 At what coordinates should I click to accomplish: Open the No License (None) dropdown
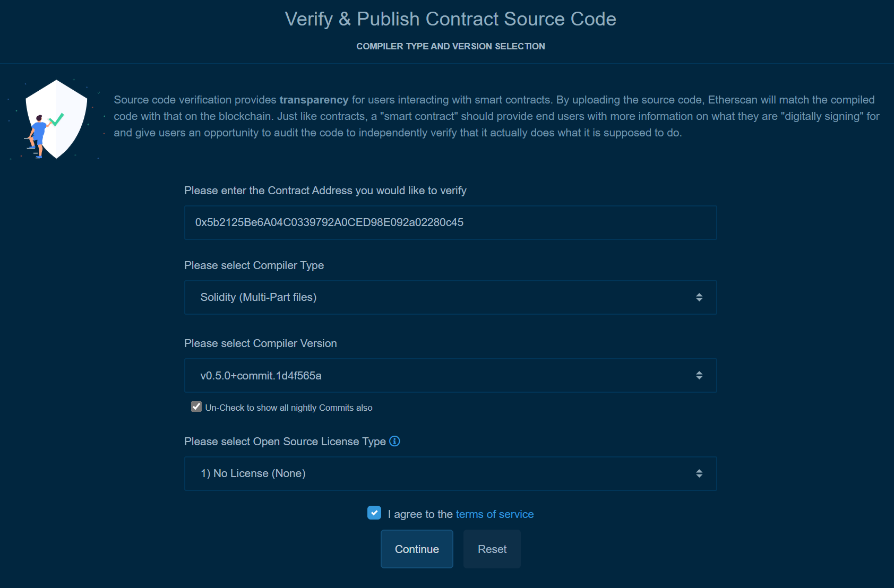click(451, 473)
